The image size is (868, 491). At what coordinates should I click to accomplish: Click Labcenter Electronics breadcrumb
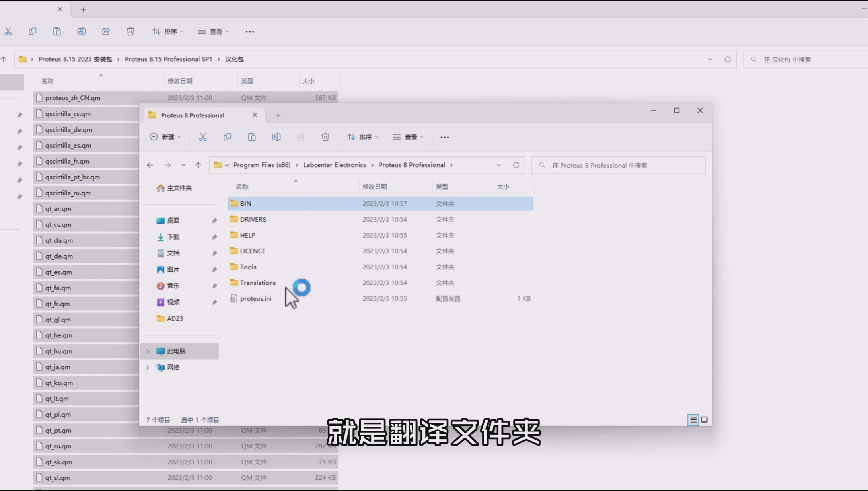pos(335,165)
